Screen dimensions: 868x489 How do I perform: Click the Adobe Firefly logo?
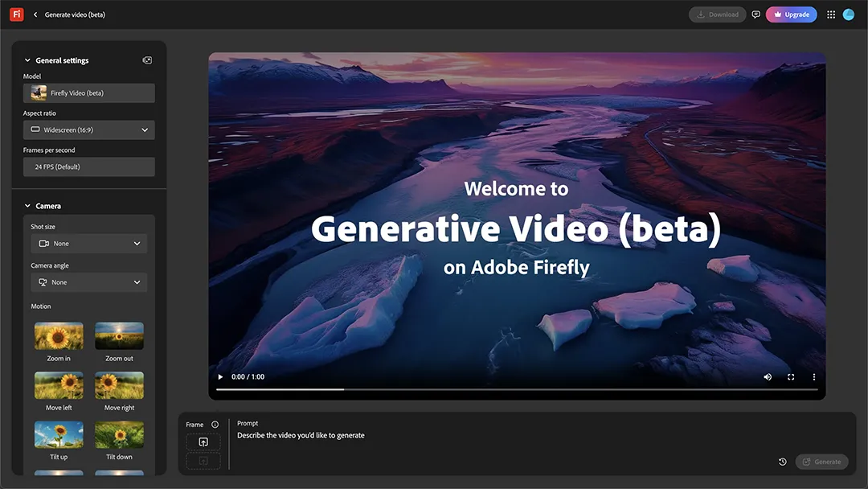pos(17,14)
